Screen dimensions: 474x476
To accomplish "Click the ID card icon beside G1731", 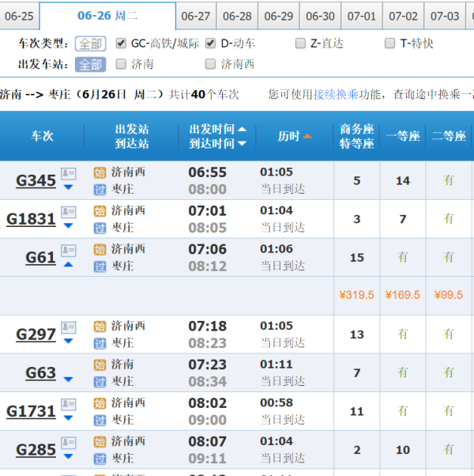I will pos(69,405).
